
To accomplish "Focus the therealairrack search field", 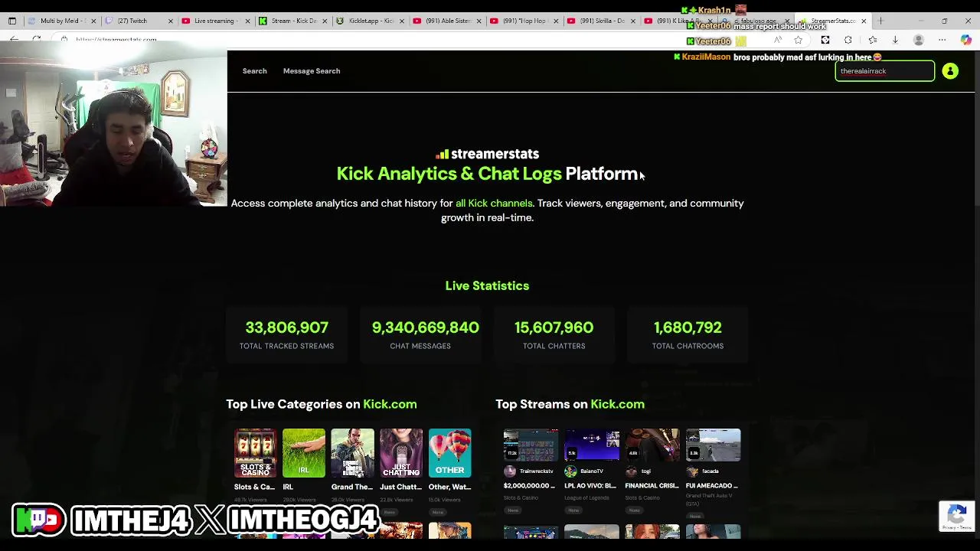I will click(x=885, y=71).
